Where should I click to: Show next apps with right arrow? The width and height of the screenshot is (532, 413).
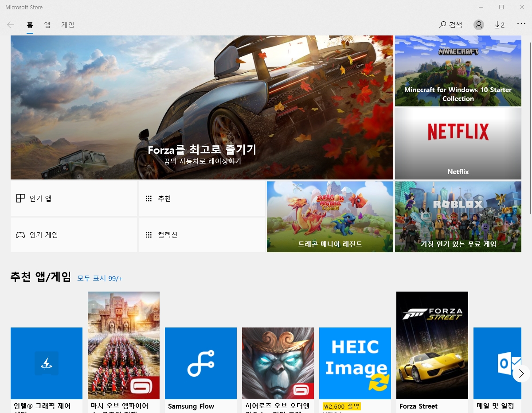pos(521,374)
